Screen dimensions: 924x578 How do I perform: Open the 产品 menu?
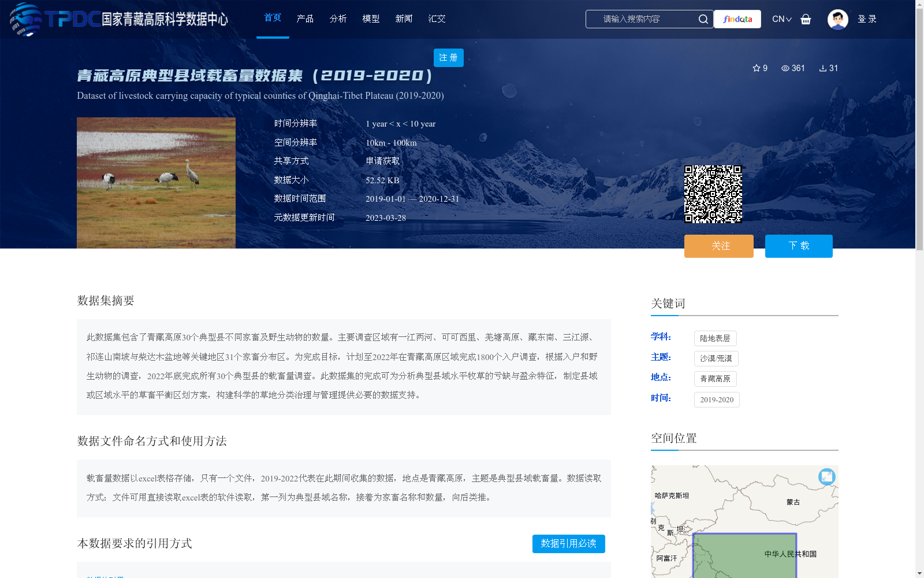(305, 19)
